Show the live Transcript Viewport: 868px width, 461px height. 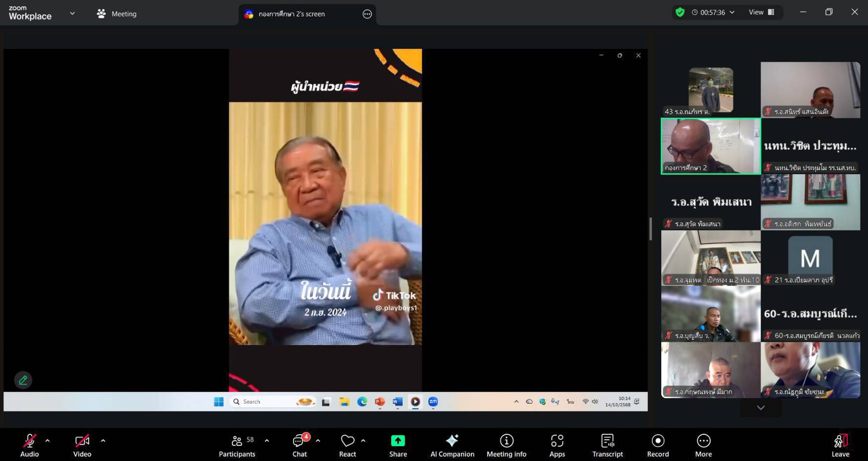(607, 445)
